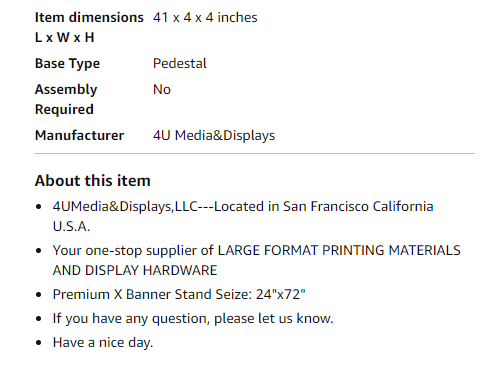
Task: Click the 24"x72" size text
Action: (x=281, y=295)
